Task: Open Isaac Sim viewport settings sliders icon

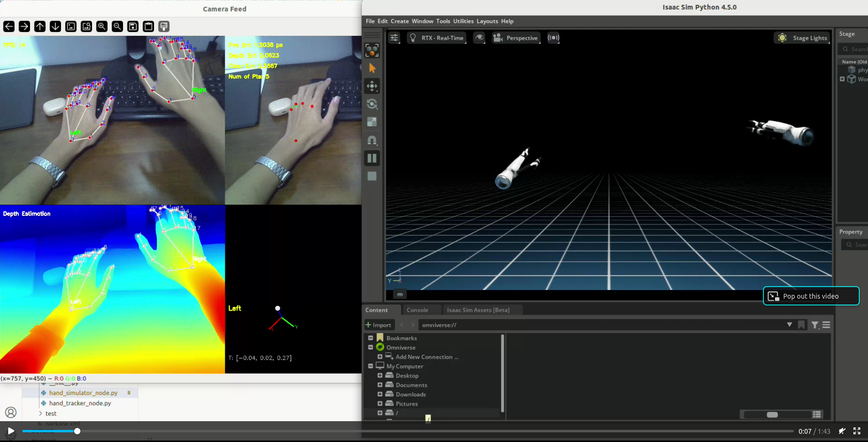Action: click(x=394, y=38)
